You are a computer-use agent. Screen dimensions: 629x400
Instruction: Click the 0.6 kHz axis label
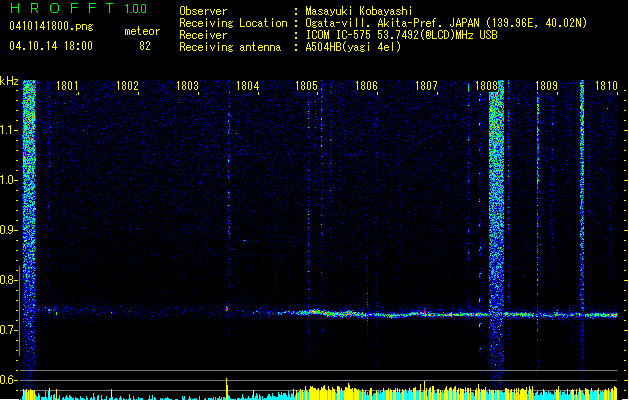[x=8, y=380]
